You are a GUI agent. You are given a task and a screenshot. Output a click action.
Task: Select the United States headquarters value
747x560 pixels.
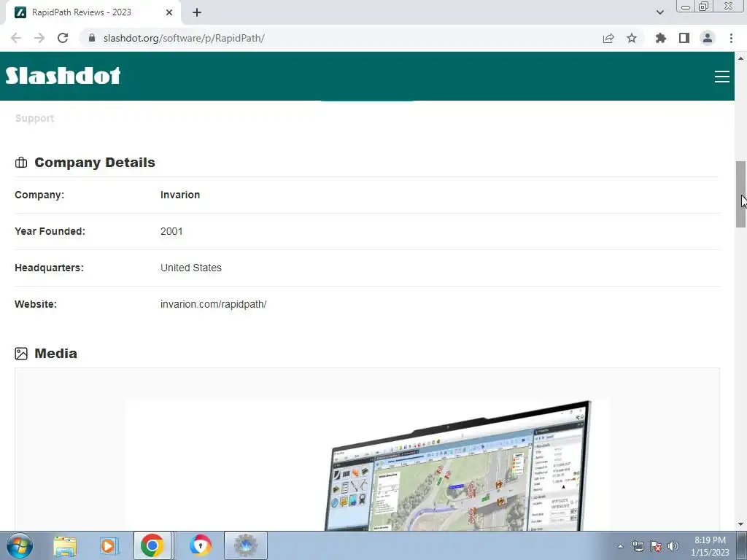point(191,268)
